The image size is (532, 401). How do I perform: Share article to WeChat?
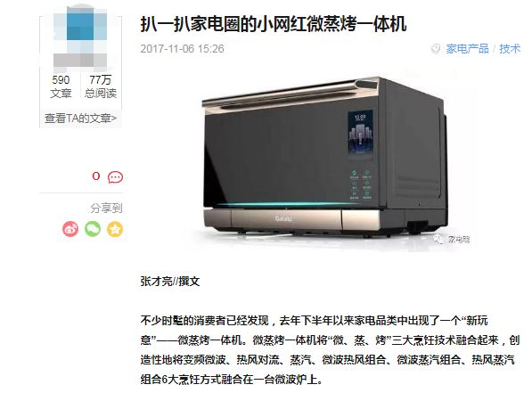tap(93, 229)
